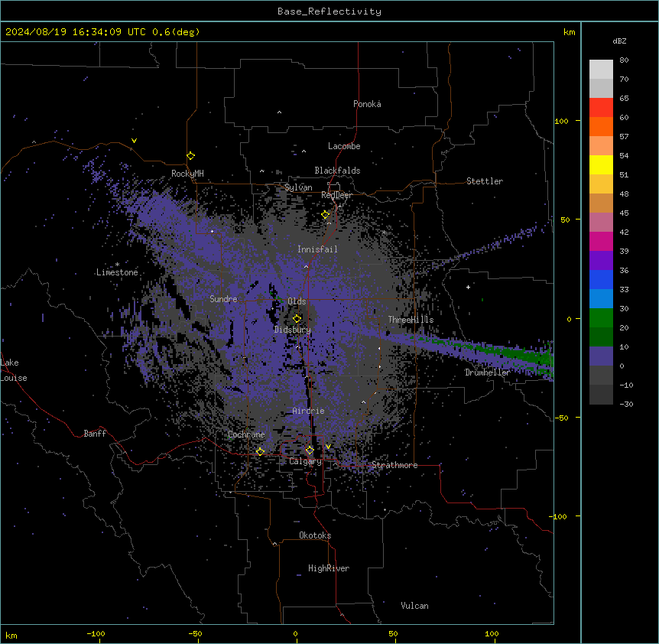
Task: Click the Limestone label
Action: pos(117,272)
